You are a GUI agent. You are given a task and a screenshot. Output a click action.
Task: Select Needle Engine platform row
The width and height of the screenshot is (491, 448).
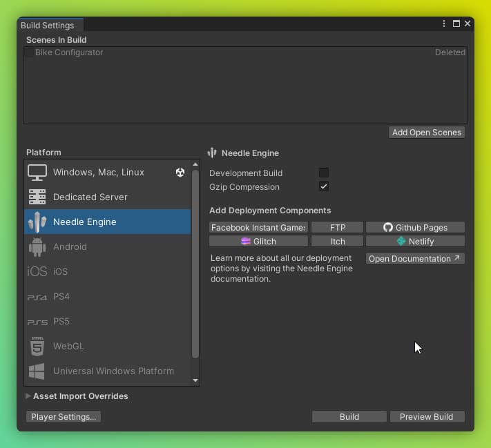(x=108, y=222)
